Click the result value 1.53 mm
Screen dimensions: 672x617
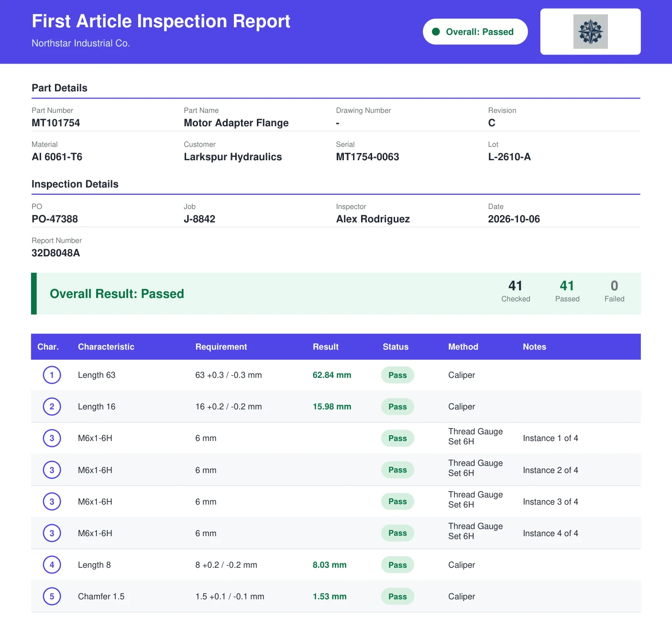tap(330, 596)
